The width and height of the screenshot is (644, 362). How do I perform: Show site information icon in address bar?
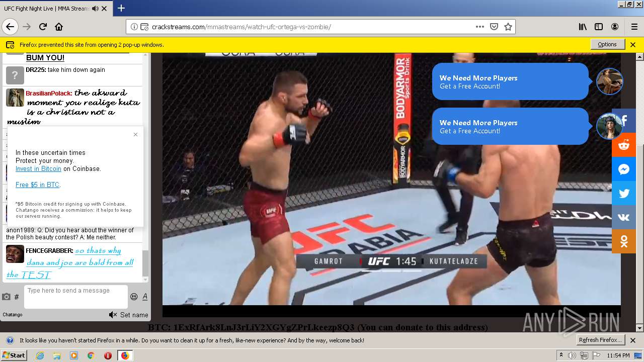[x=134, y=27]
